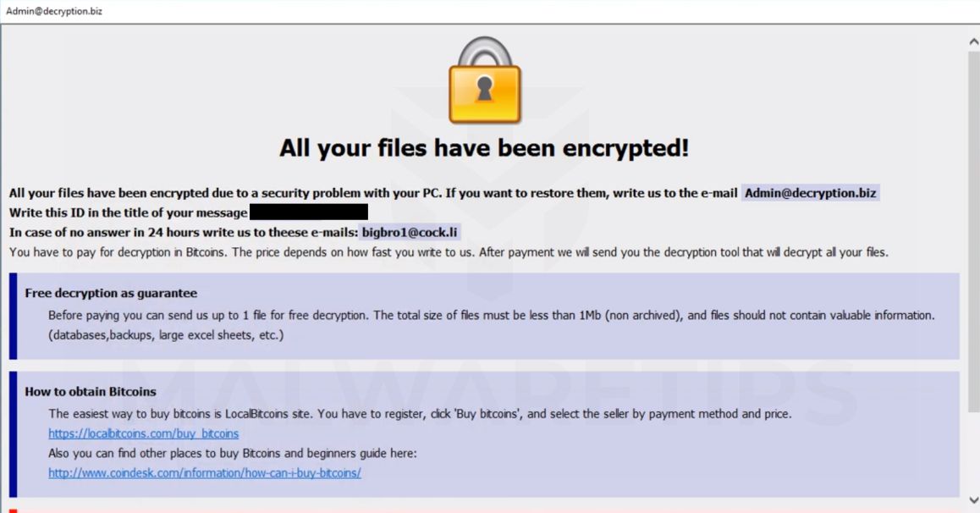This screenshot has width=980, height=513.
Task: Click 'Write this ID in the title' text
Action: (x=129, y=212)
